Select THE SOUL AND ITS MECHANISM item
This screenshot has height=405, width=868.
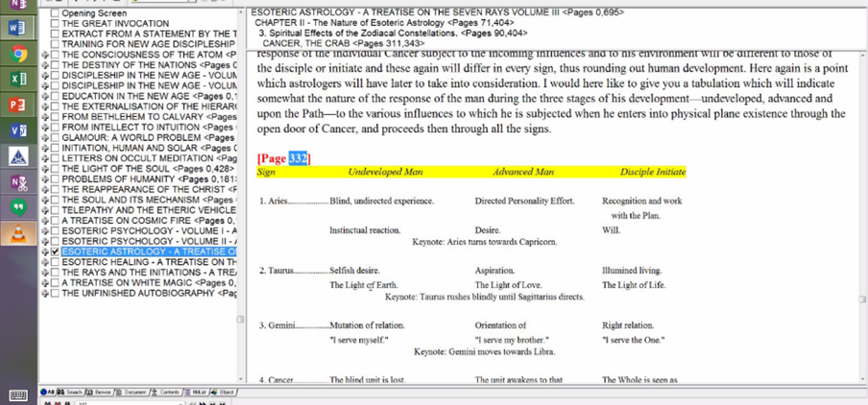(x=150, y=200)
